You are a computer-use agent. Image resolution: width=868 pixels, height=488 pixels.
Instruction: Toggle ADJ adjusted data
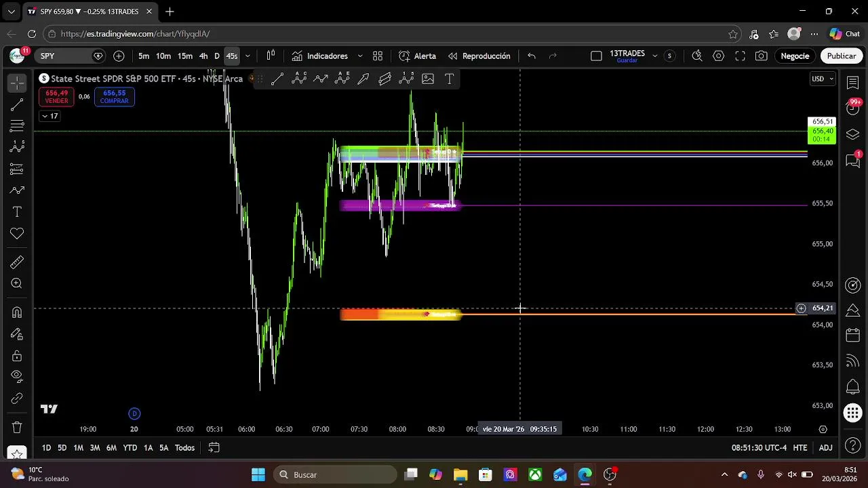click(x=825, y=447)
